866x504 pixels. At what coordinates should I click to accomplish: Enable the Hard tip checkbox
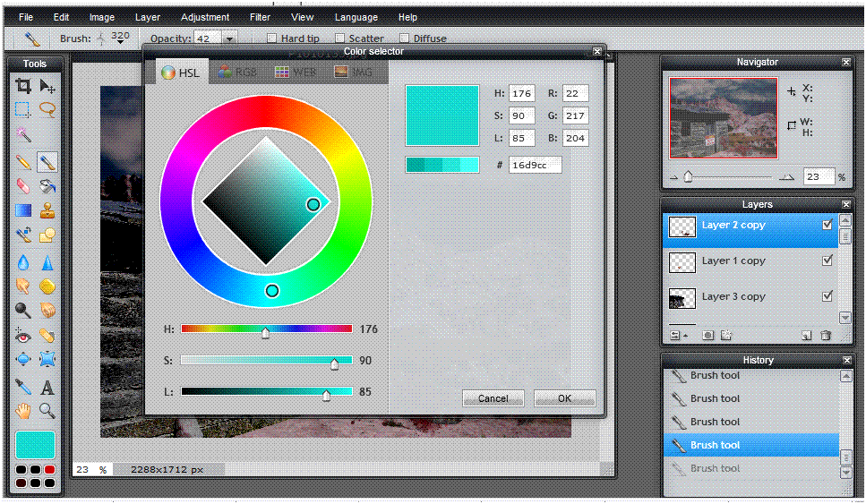[271, 38]
